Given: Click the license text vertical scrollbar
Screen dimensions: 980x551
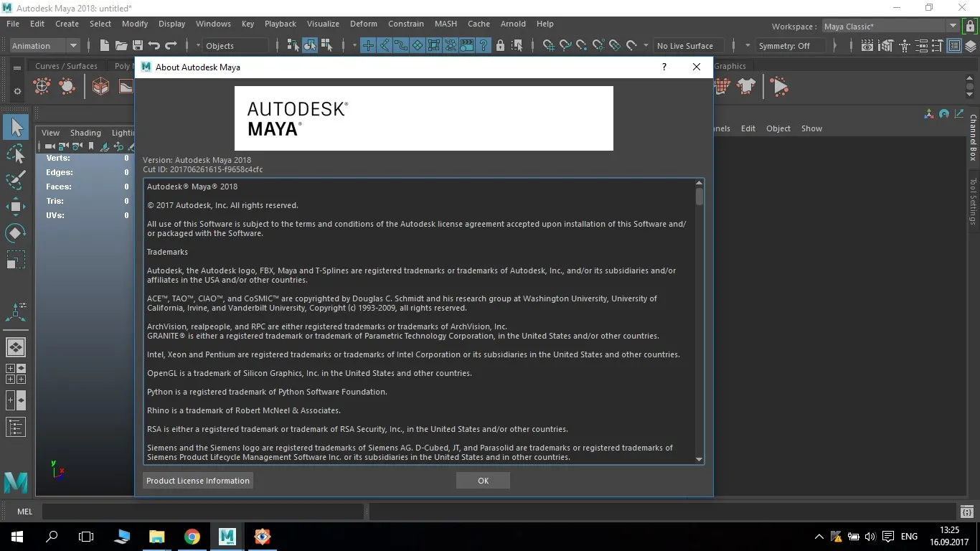Looking at the screenshot, I should click(x=699, y=321).
